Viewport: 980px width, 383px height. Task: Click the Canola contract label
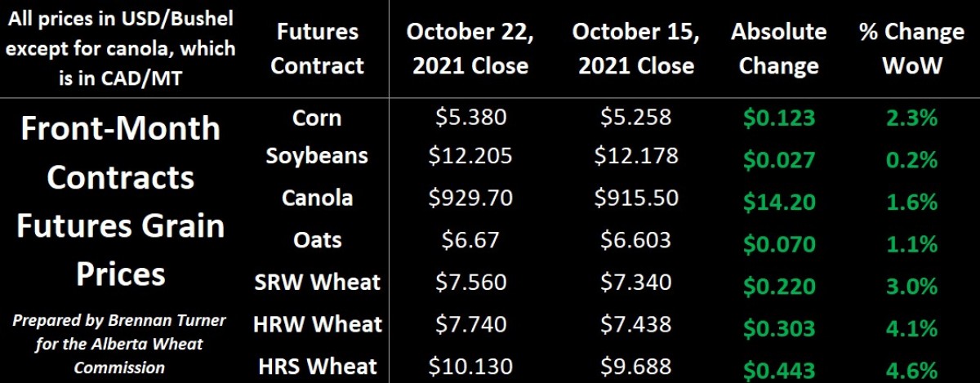pos(317,198)
